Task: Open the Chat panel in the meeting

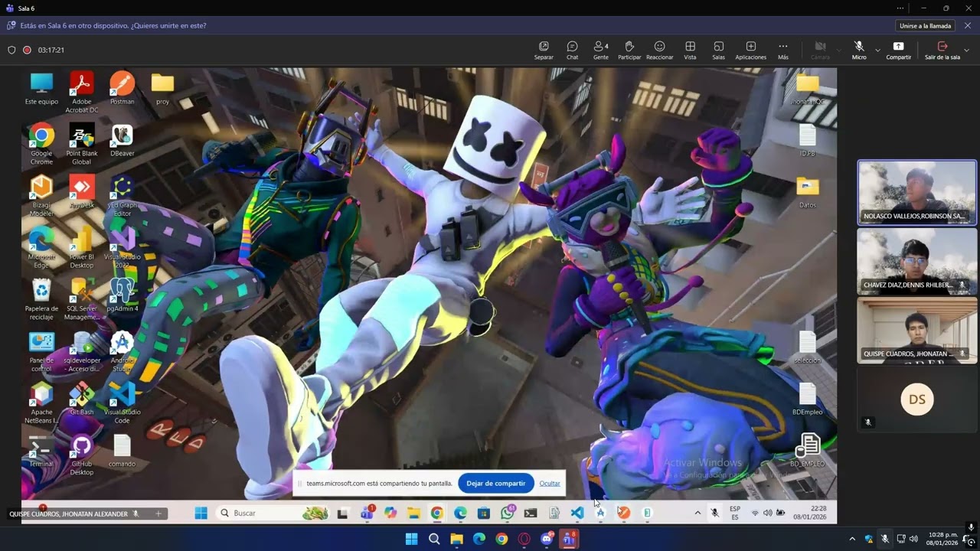Action: point(572,51)
